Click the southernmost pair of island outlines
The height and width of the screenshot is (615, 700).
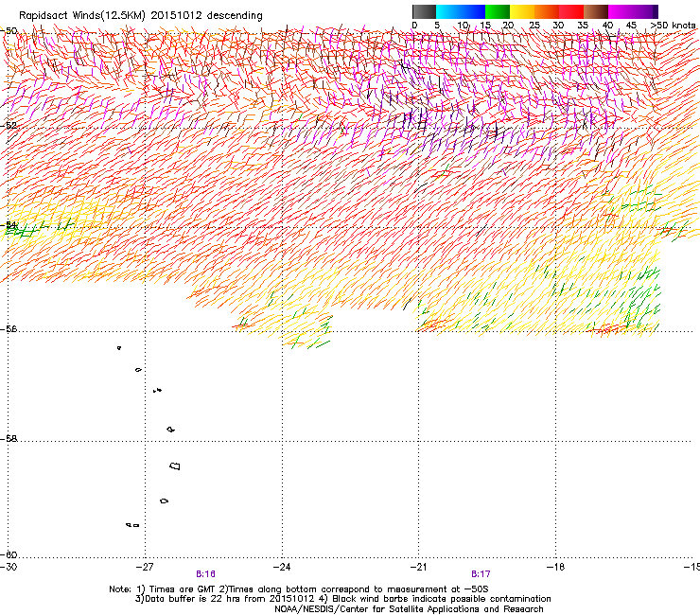pos(132,525)
